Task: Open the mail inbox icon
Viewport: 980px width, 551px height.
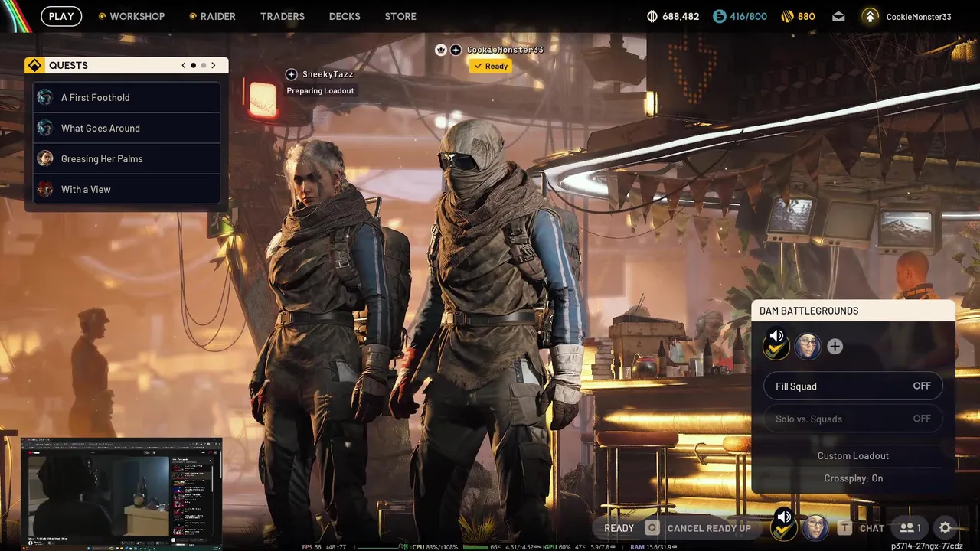Action: tap(838, 16)
